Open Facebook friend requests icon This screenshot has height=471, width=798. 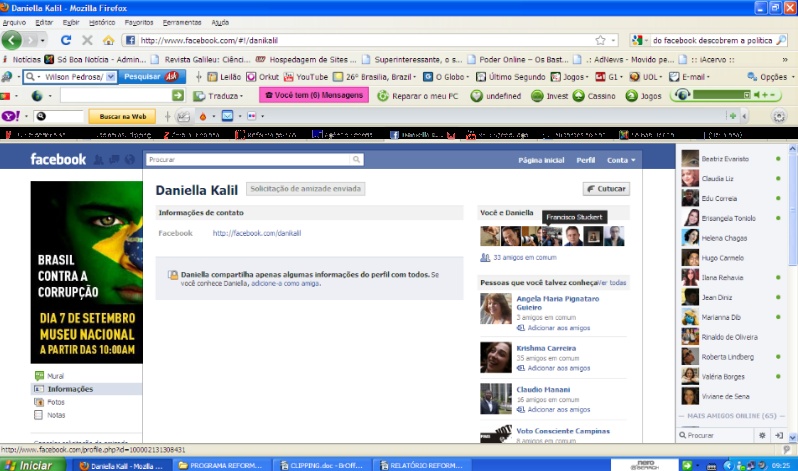[98, 160]
